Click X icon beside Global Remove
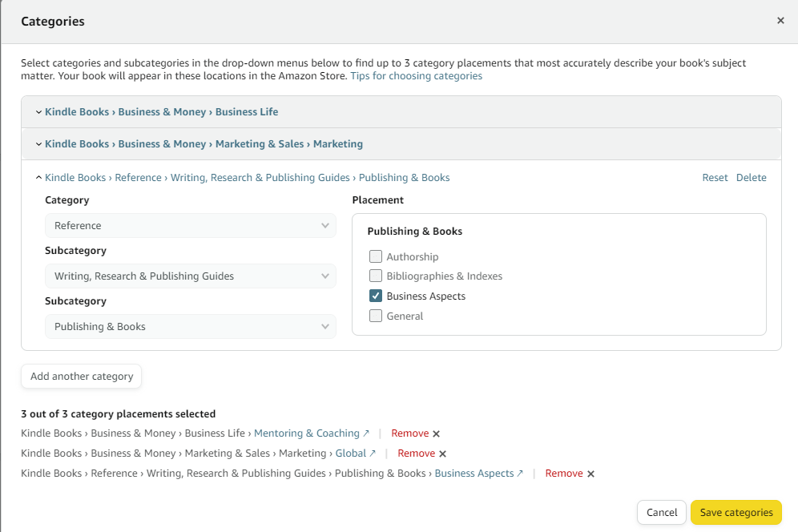 tap(443, 453)
